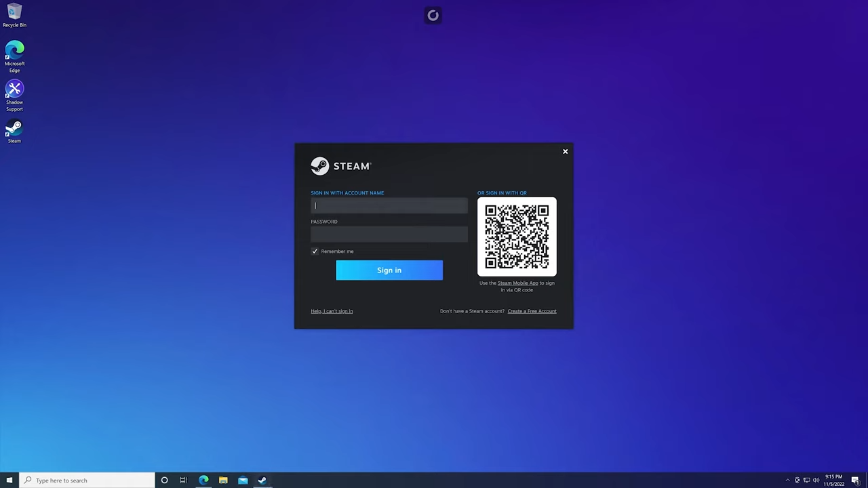Image resolution: width=868 pixels, height=488 pixels.
Task: Open Cortana from the taskbar circle icon
Action: tap(164, 481)
